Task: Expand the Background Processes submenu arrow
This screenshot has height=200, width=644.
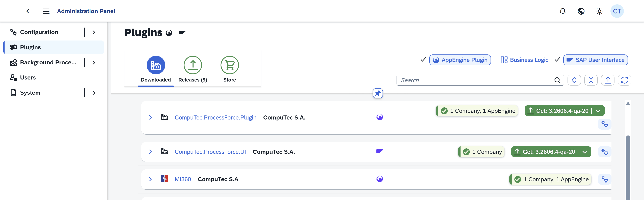Action: tap(94, 63)
